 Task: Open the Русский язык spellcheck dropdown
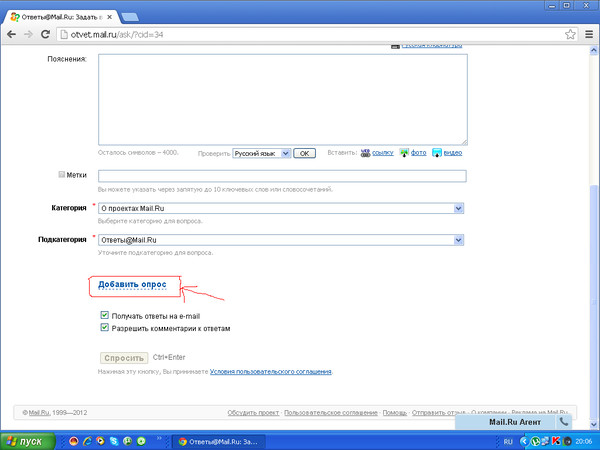(262, 153)
